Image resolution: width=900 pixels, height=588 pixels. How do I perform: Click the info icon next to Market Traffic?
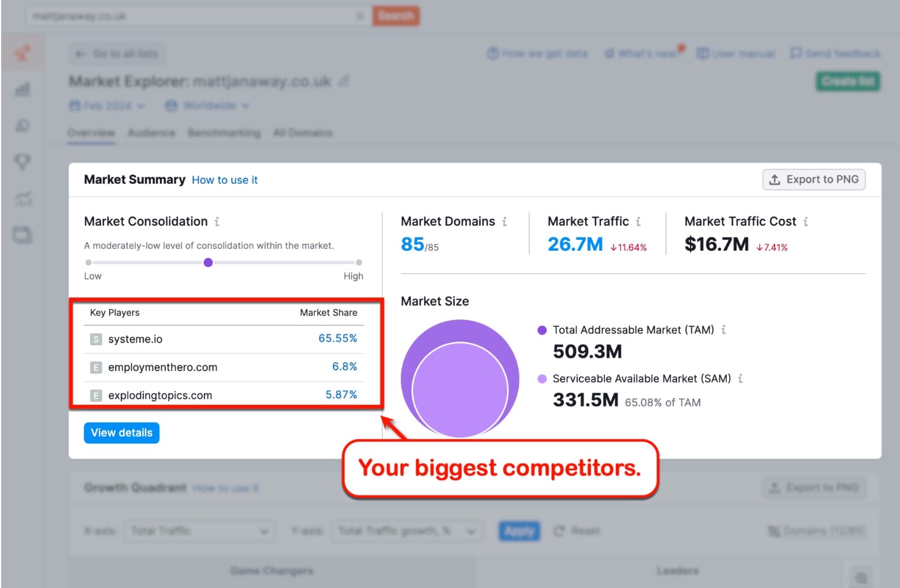click(638, 221)
